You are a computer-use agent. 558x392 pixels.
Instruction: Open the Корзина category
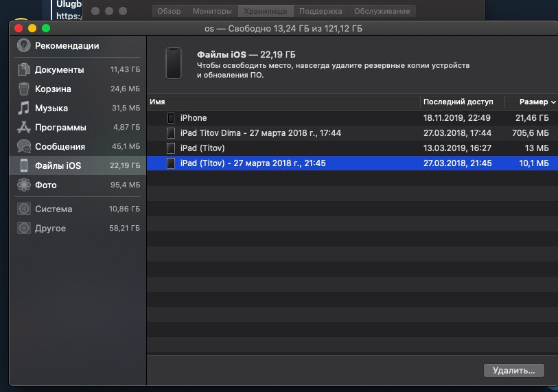click(x=78, y=89)
